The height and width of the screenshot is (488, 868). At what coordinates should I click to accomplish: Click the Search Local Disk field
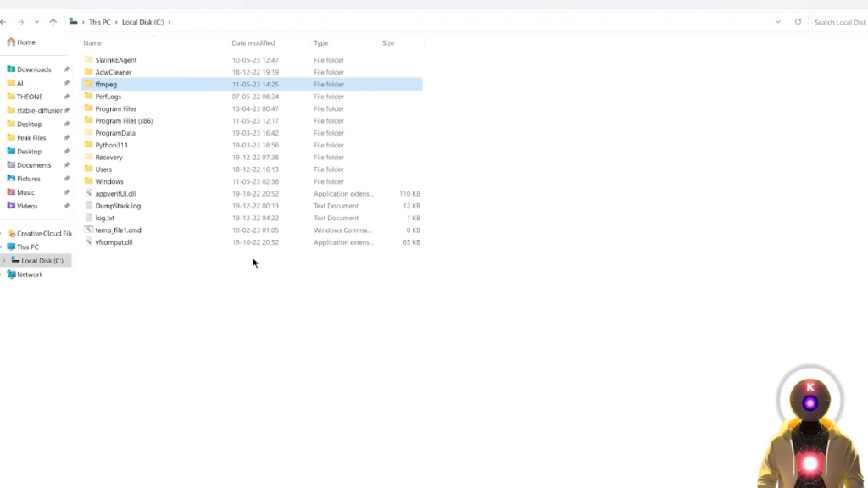[840, 22]
